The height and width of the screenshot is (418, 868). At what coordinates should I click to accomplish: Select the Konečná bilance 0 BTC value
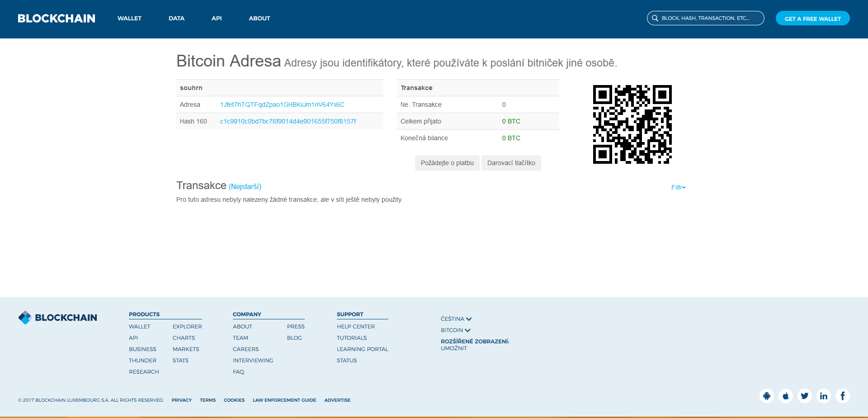511,138
